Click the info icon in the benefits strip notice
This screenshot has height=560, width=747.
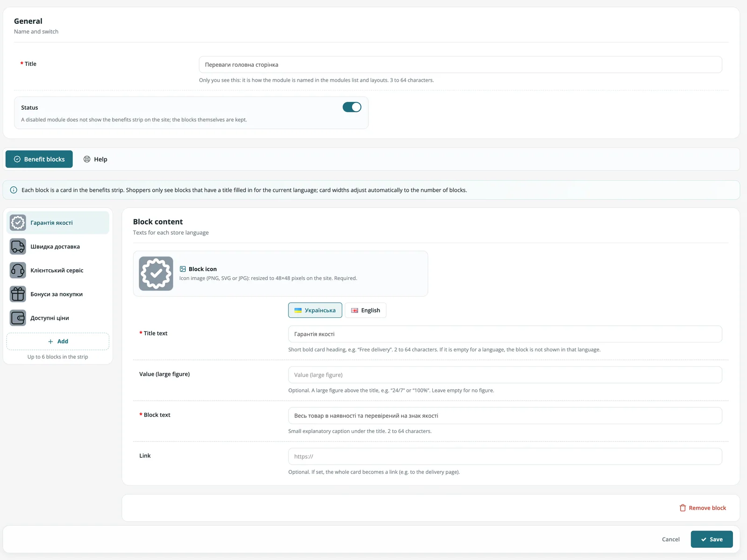pyautogui.click(x=14, y=190)
